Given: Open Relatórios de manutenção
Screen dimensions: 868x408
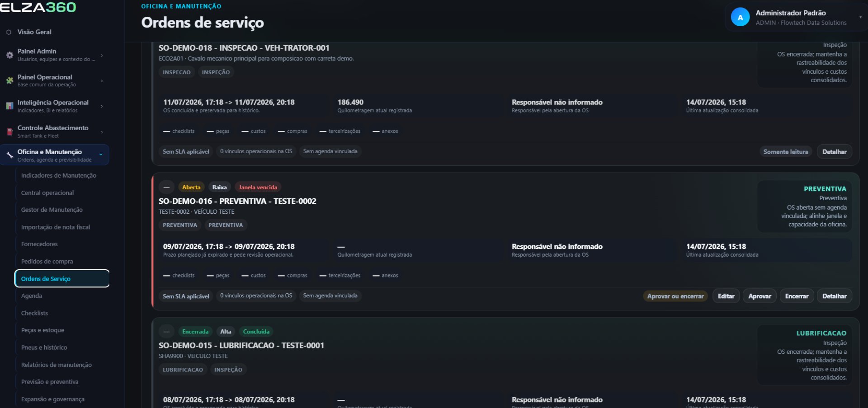Looking at the screenshot, I should coord(57,365).
